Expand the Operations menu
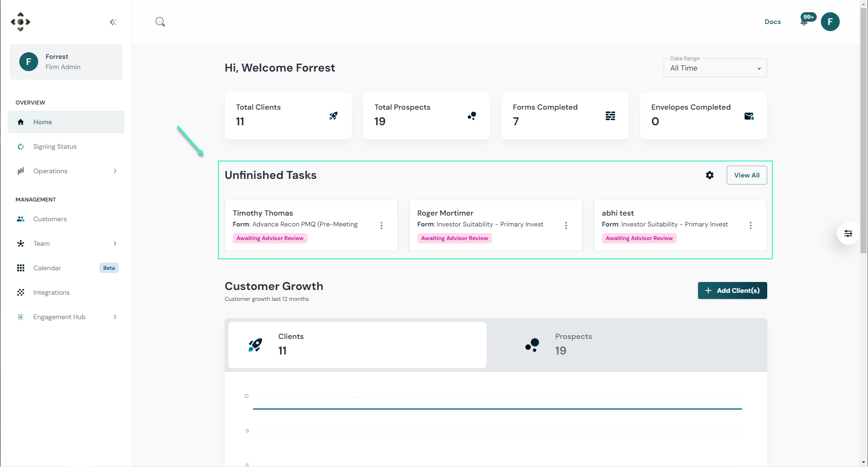 tap(66, 171)
